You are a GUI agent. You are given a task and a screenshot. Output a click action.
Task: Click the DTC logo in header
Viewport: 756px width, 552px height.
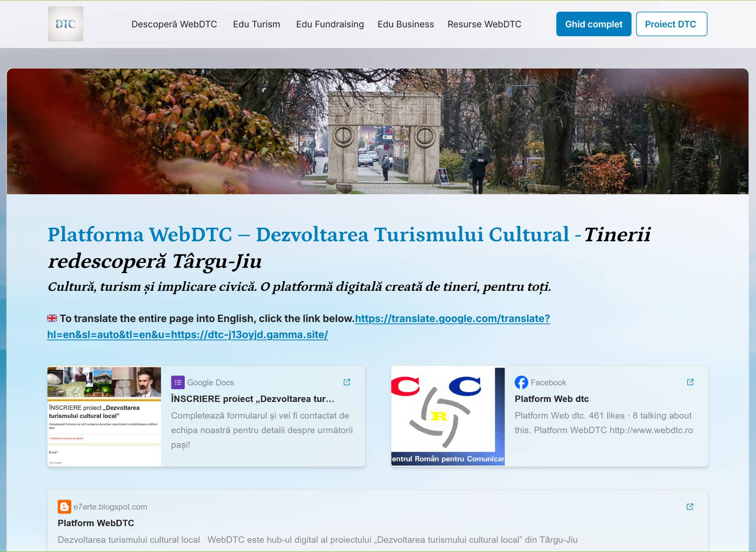click(65, 24)
